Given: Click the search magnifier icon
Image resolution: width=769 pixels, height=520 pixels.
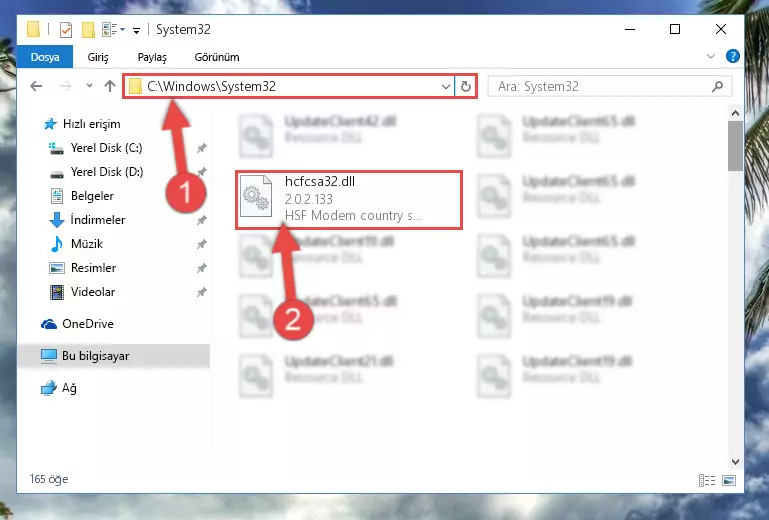Looking at the screenshot, I should tap(717, 86).
